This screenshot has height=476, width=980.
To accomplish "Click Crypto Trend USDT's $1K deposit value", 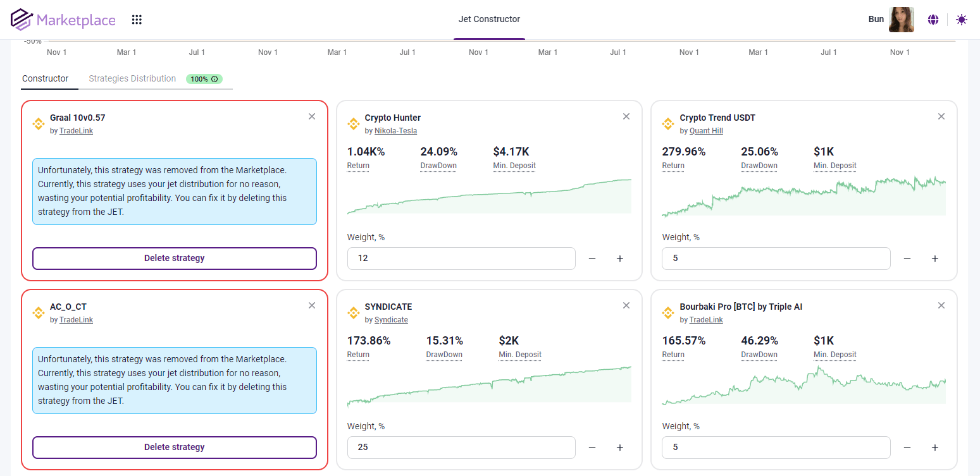I will tap(824, 152).
